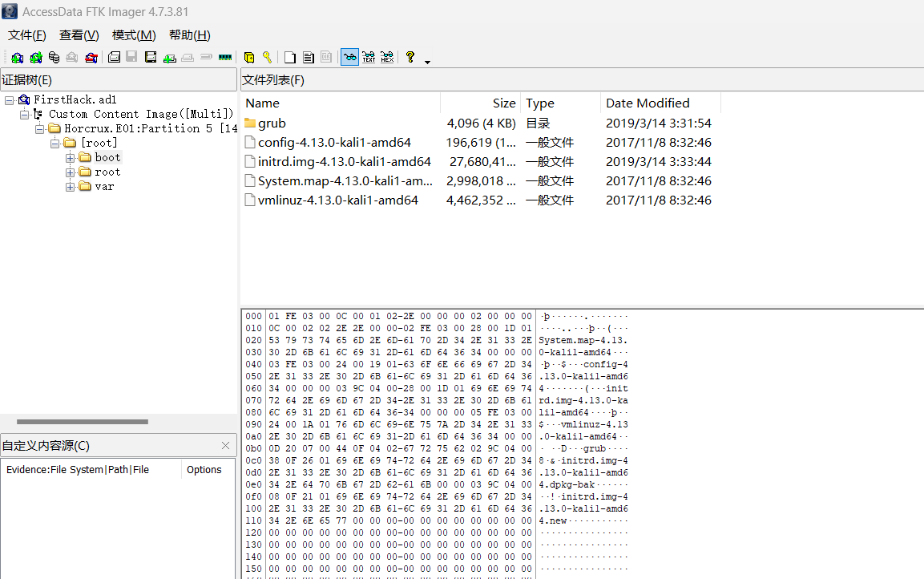Collapse the FirstHack.ad1 tree node

(x=10, y=100)
